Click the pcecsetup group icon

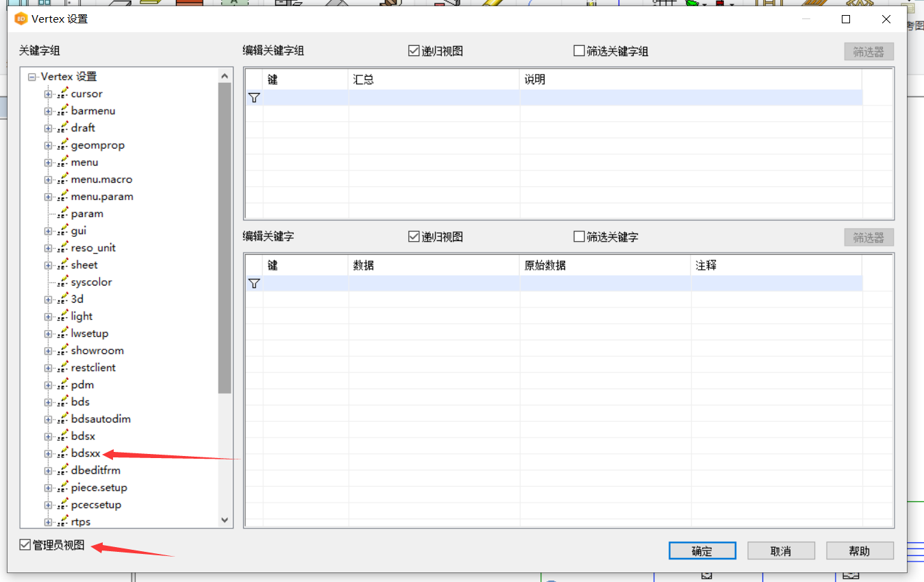[x=63, y=505]
